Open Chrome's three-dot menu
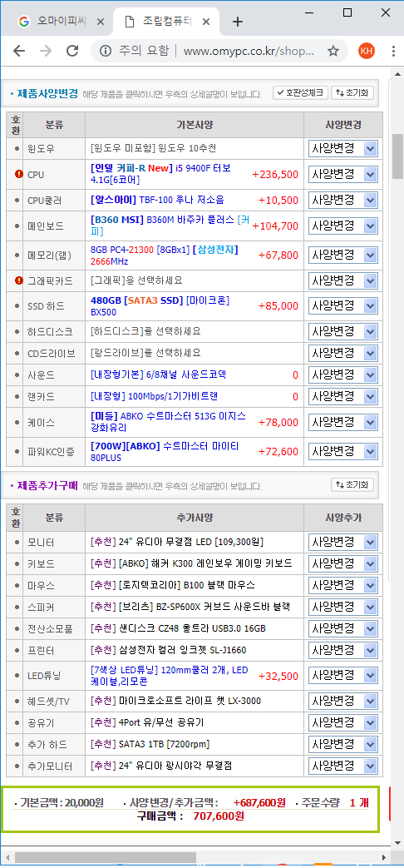This screenshot has height=868, width=404. [393, 51]
